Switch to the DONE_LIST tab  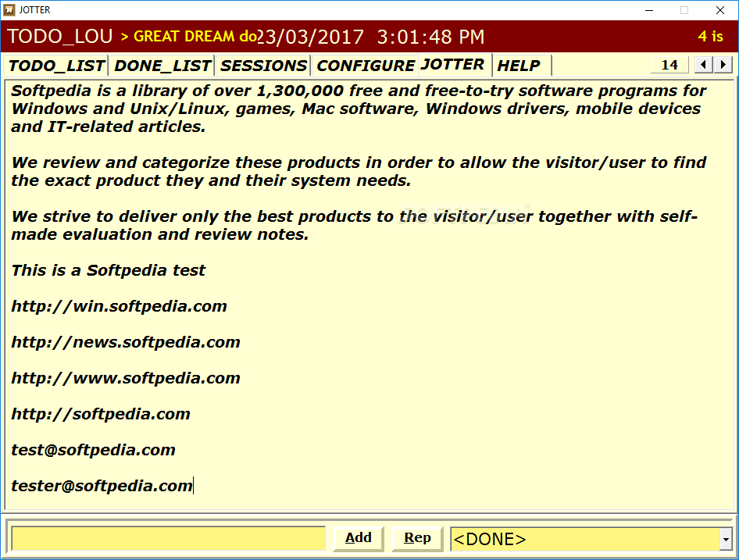click(x=162, y=66)
